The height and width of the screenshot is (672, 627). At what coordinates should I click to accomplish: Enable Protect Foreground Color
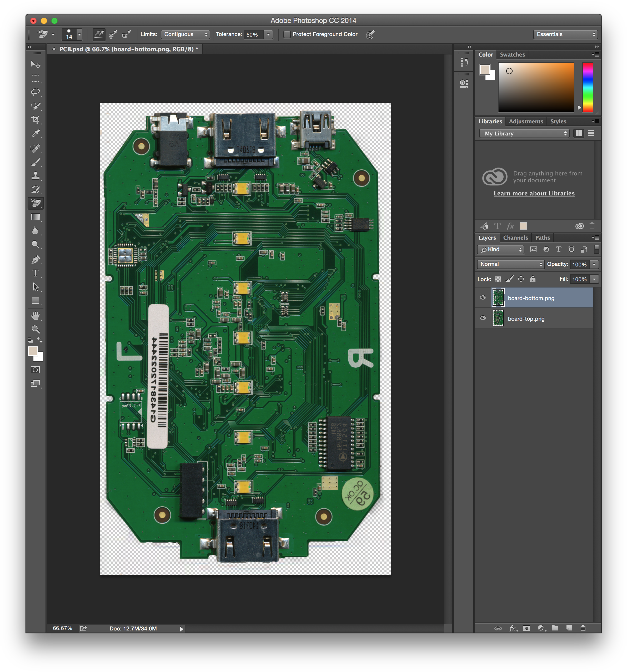tap(287, 34)
